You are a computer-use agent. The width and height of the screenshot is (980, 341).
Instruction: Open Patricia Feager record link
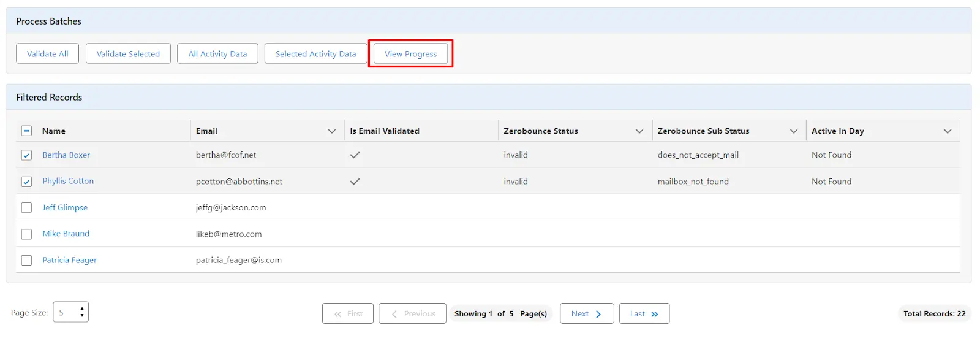69,261
